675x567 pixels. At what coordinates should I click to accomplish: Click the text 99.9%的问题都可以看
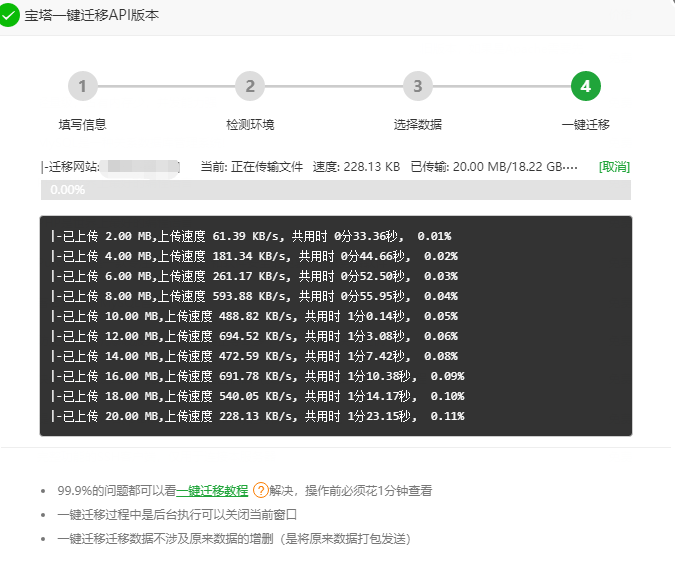117,490
